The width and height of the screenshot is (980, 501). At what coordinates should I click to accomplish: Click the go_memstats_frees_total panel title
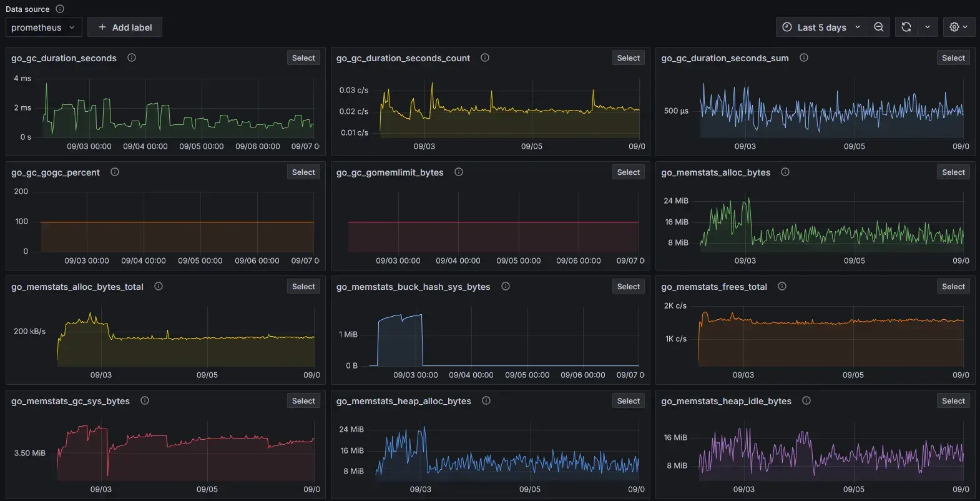tap(714, 287)
